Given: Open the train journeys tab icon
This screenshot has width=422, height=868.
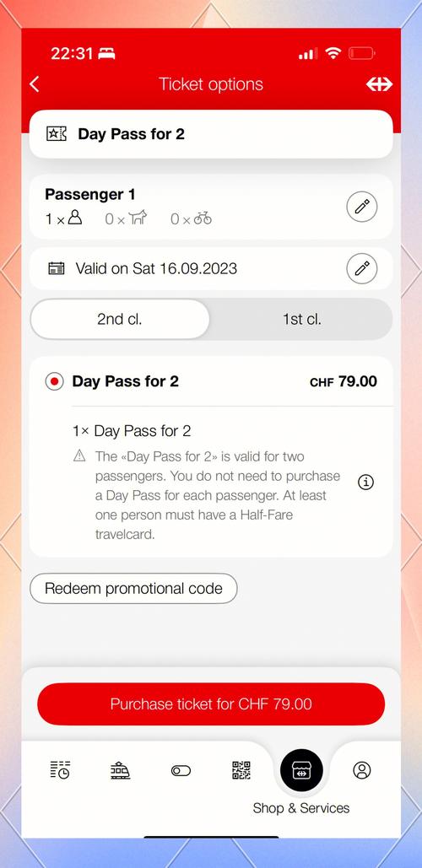Looking at the screenshot, I should coord(120,770).
